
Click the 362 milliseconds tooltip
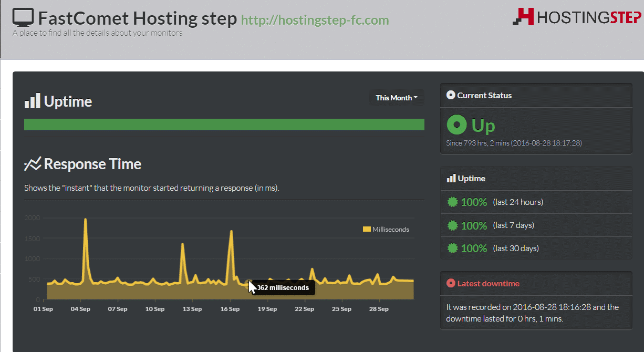click(284, 287)
